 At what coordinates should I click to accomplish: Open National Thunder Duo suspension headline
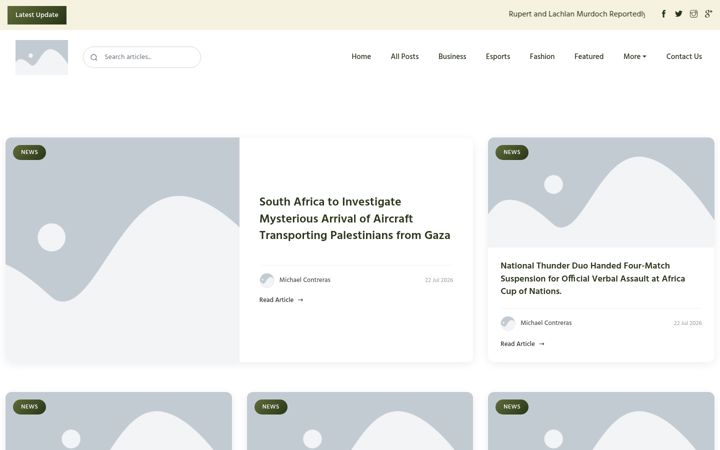[x=592, y=278]
